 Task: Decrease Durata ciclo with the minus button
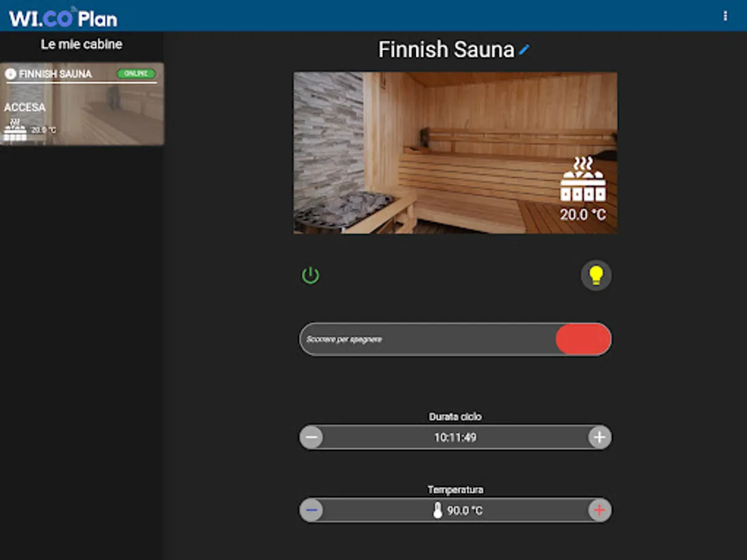tap(312, 437)
